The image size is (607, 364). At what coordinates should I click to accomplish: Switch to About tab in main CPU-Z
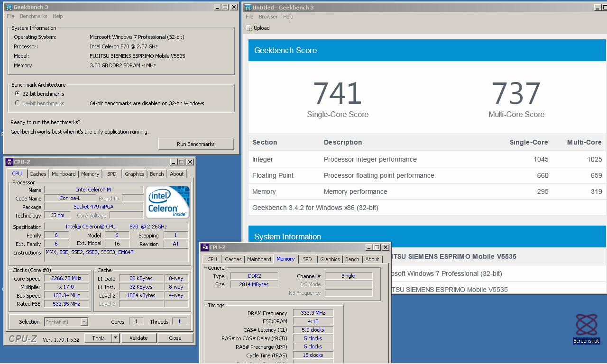pyautogui.click(x=177, y=174)
